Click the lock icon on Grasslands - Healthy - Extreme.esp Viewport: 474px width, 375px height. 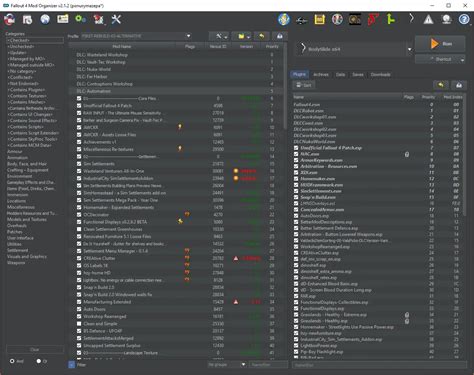407,314
